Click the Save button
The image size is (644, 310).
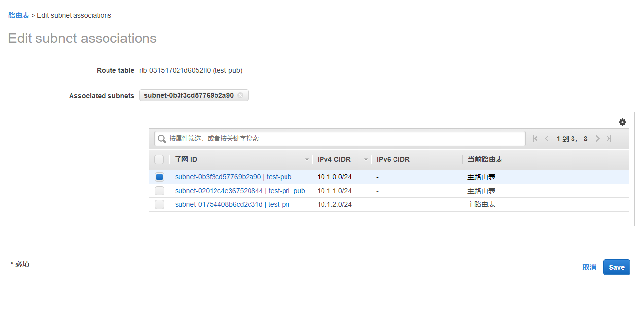click(x=616, y=267)
